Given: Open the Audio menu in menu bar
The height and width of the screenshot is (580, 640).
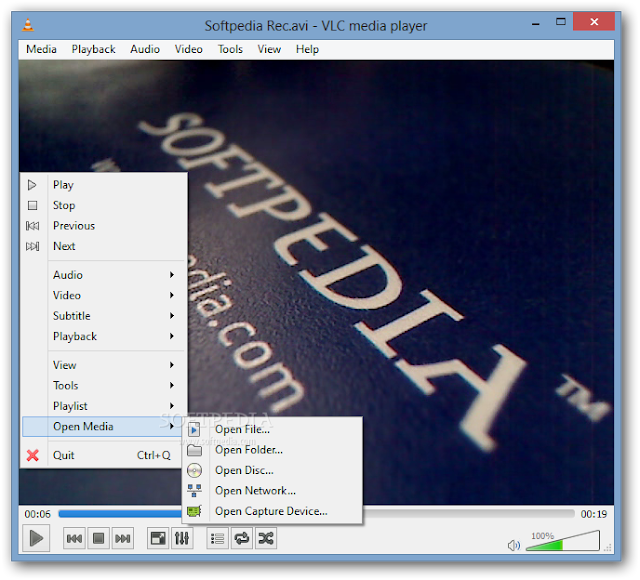Looking at the screenshot, I should (145, 49).
